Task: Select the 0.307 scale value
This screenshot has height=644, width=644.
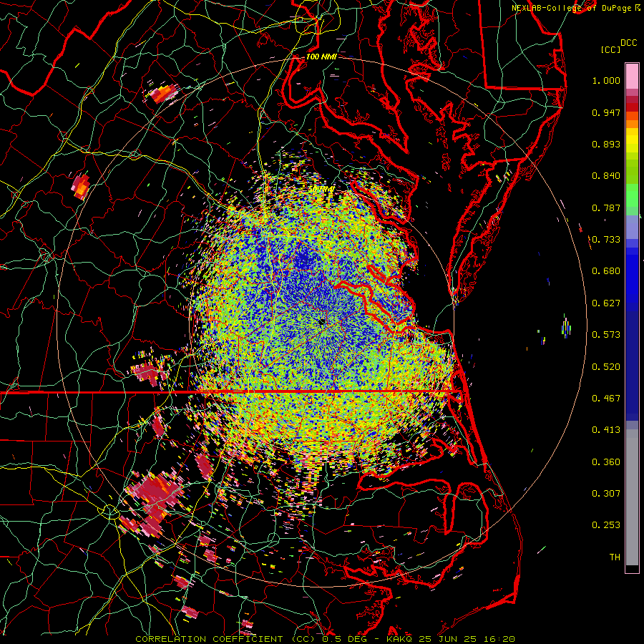Action: [606, 494]
